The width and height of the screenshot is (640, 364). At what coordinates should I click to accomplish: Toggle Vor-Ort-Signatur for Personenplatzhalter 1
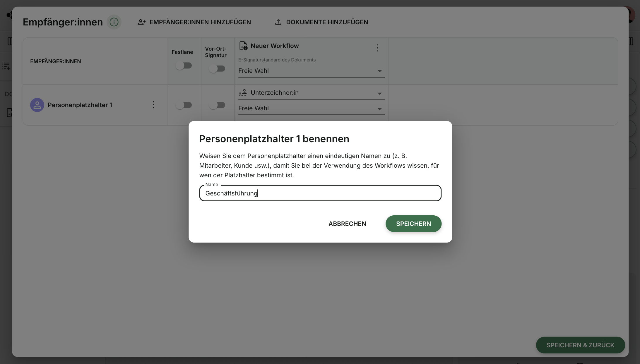(x=217, y=105)
